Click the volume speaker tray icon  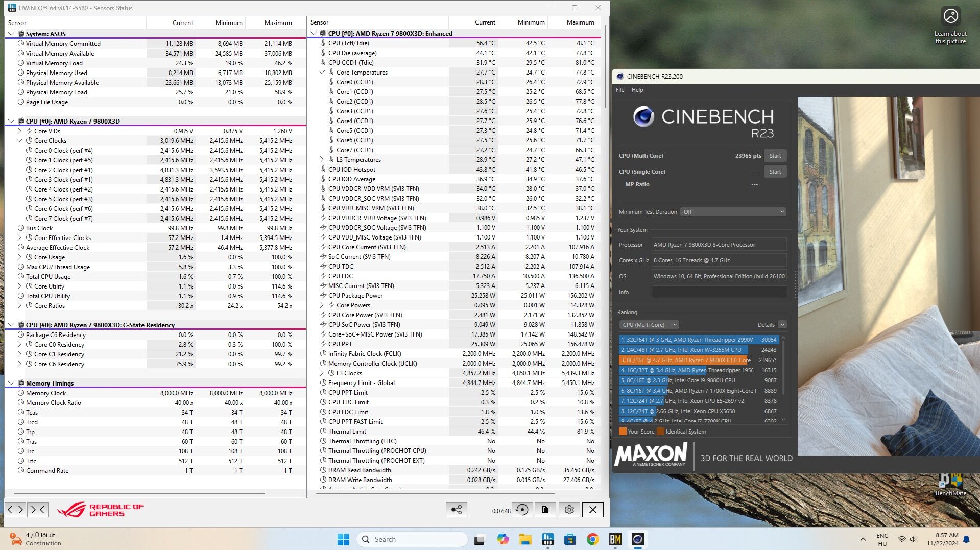tap(914, 539)
